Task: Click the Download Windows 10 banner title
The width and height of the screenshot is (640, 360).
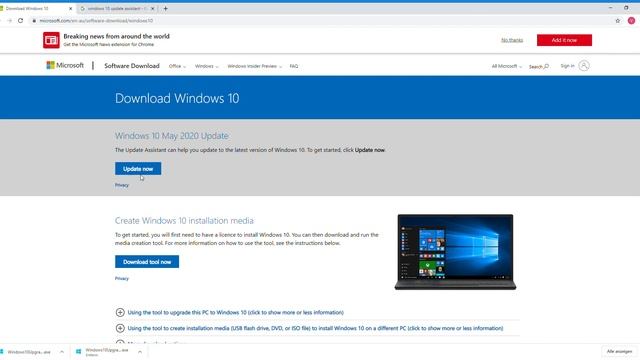Action: (177, 98)
